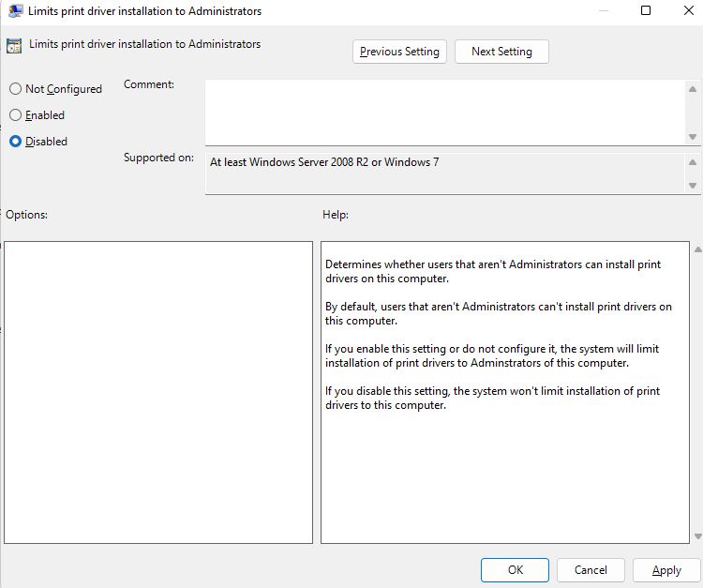Go to the Next Setting
This screenshot has height=588, width=703.
point(501,52)
